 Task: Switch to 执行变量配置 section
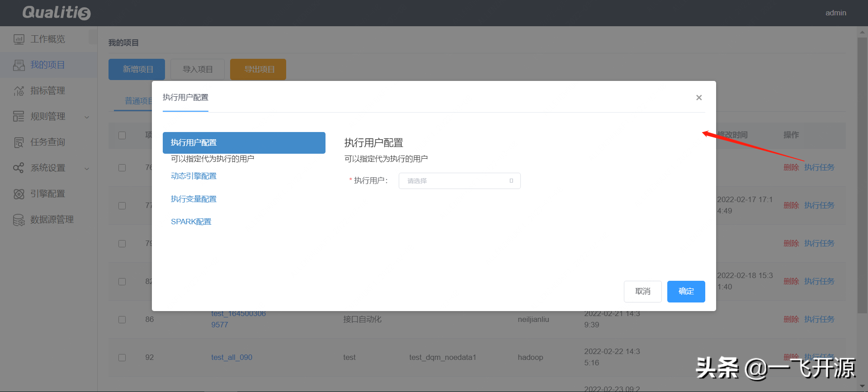click(x=193, y=199)
